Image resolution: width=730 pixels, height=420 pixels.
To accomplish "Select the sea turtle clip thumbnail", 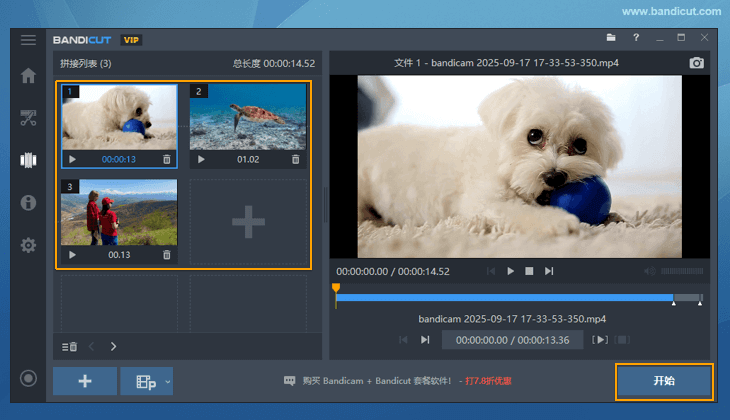I will pyautogui.click(x=248, y=116).
